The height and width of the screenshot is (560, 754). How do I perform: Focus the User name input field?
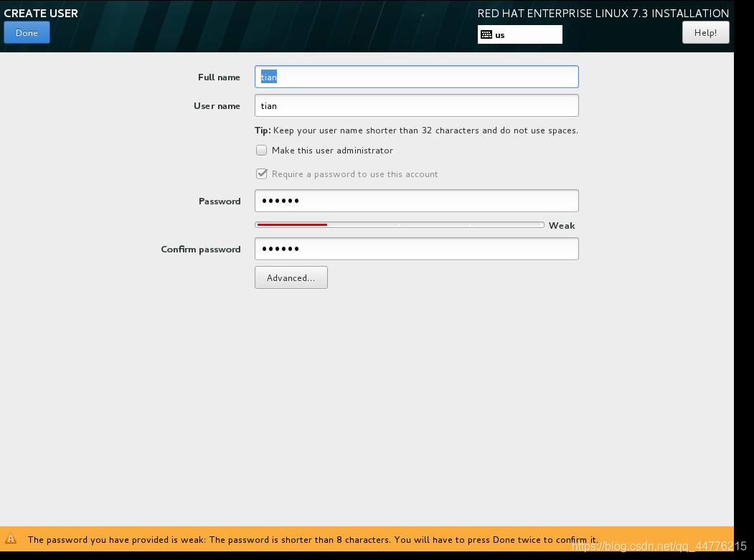point(416,105)
